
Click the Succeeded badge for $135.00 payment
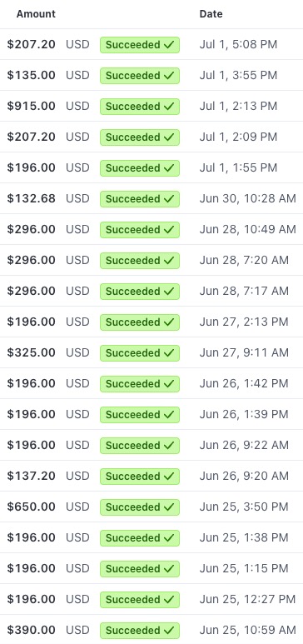coord(140,76)
